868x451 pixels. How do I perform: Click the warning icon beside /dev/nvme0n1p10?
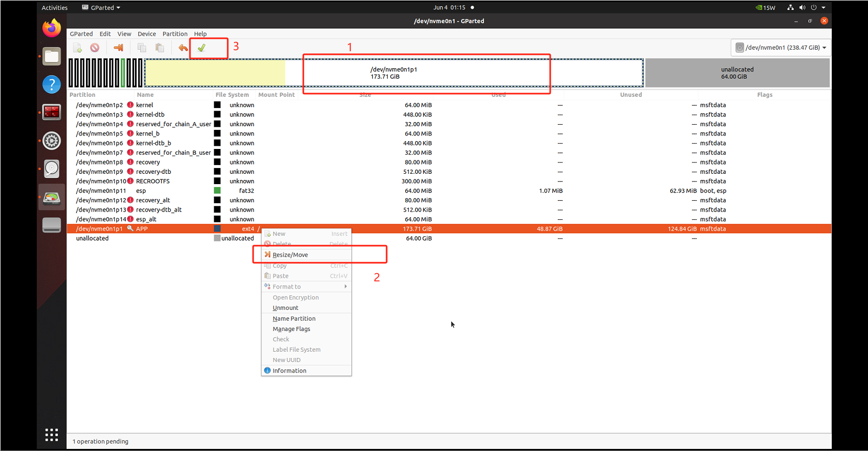point(130,181)
